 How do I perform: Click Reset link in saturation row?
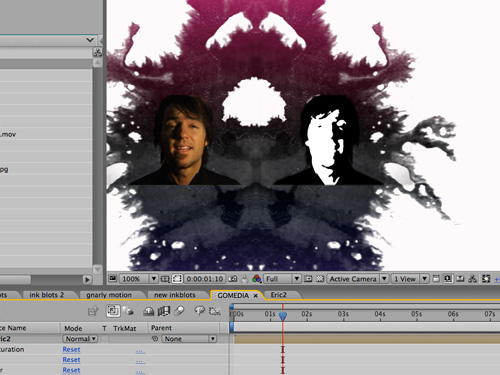[x=71, y=349]
